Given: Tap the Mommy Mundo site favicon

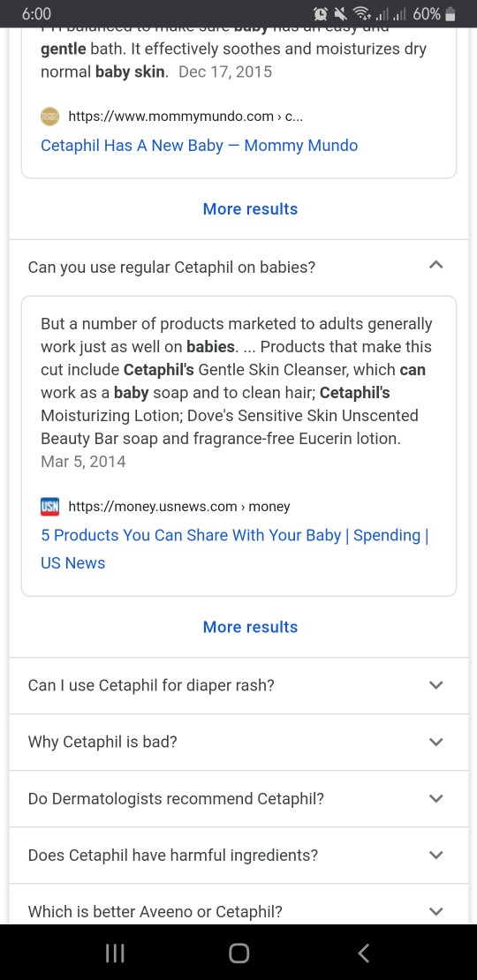Looking at the screenshot, I should [50, 117].
